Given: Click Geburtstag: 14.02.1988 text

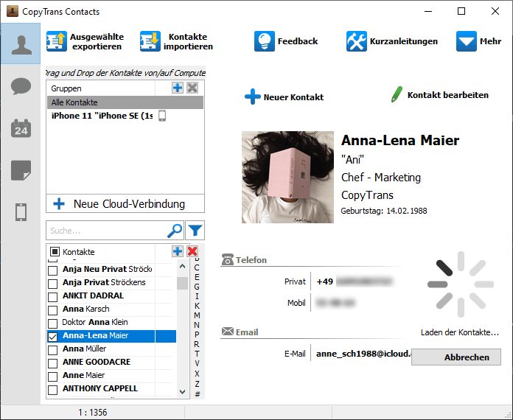Looking at the screenshot, I should (384, 211).
